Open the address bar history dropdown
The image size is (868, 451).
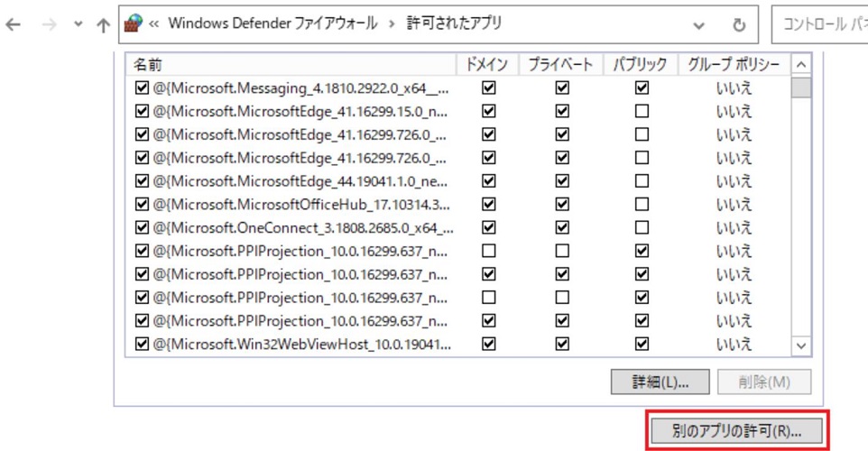tap(699, 25)
